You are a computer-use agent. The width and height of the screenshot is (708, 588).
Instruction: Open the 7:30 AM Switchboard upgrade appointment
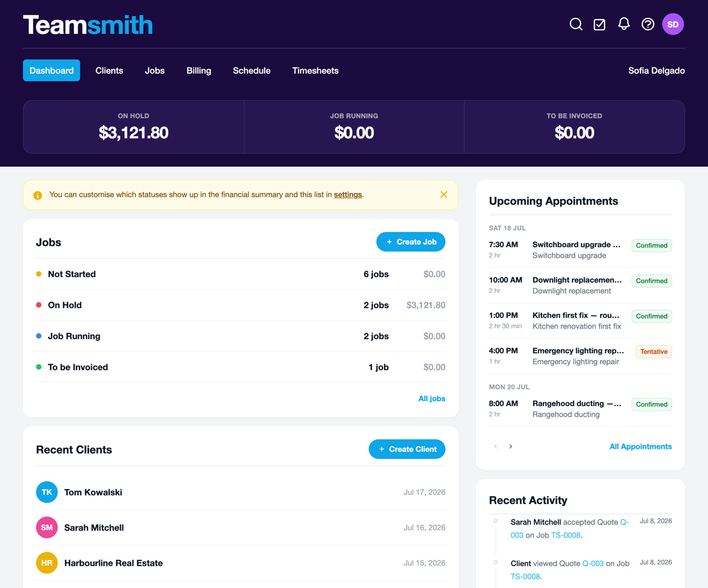[x=580, y=250]
